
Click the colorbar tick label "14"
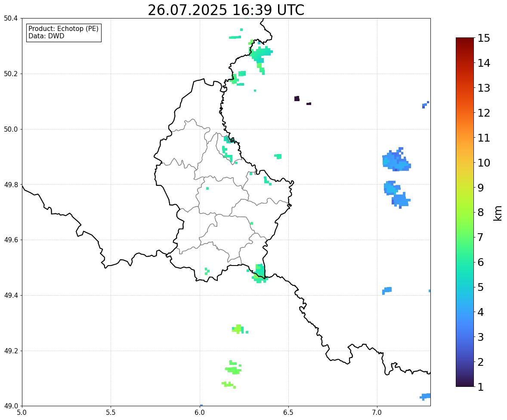pyautogui.click(x=484, y=63)
